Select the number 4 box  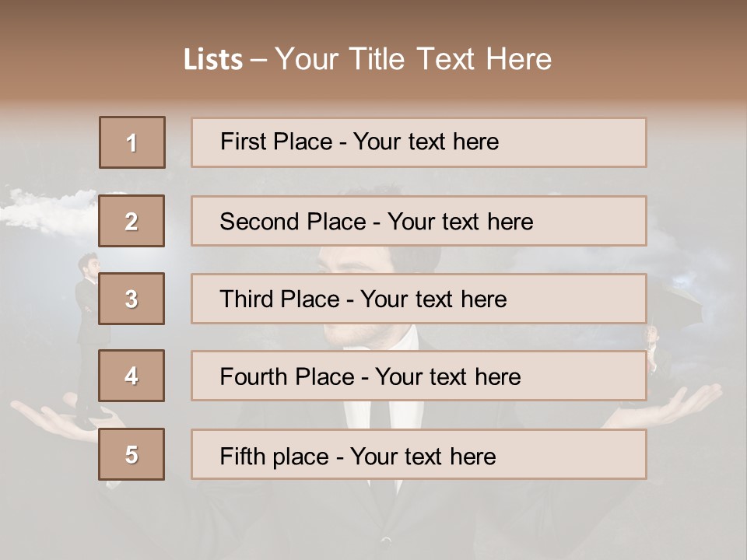[132, 376]
